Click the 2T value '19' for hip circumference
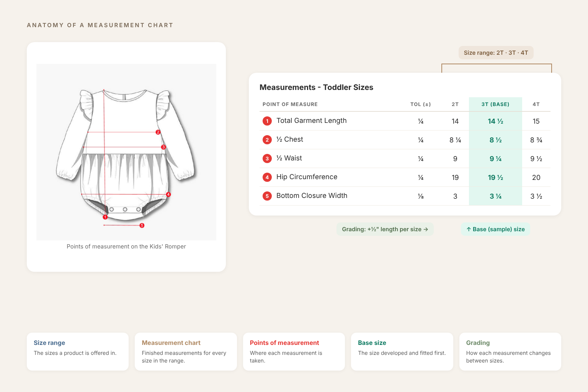Viewport: 588px width, 392px height. point(455,178)
